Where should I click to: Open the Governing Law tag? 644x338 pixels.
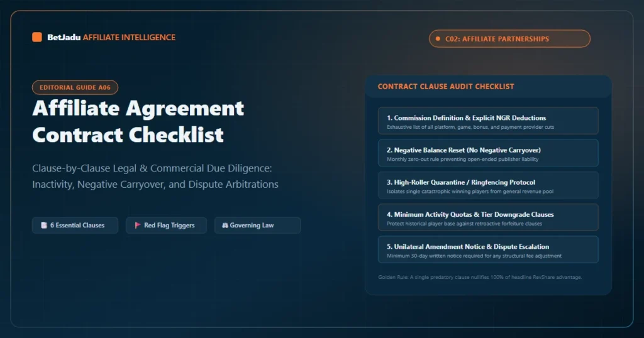257,225
